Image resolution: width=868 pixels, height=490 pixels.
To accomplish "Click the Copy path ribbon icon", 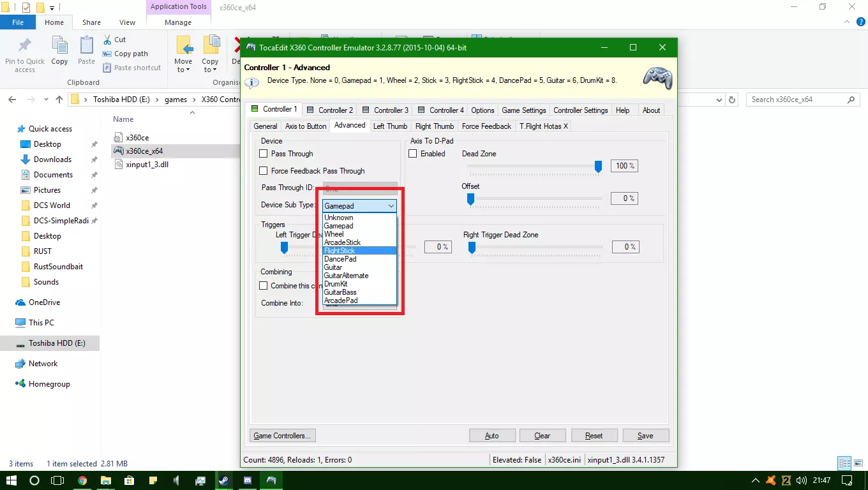I will (x=107, y=54).
